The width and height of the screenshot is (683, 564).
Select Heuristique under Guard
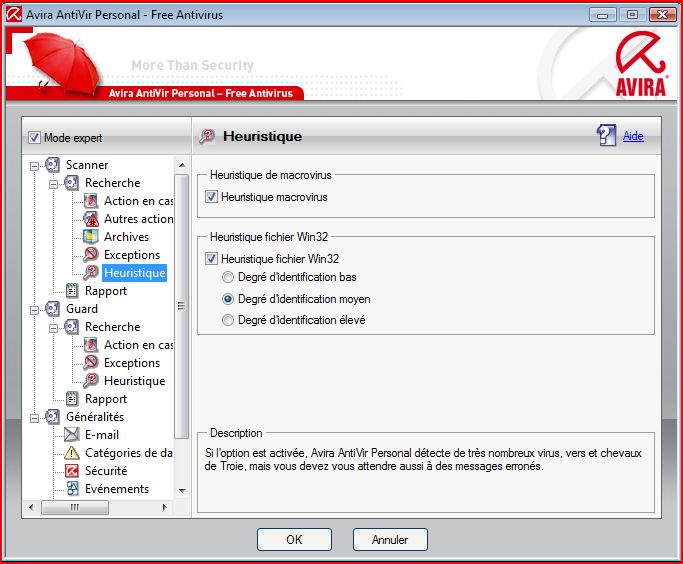[x=135, y=381]
